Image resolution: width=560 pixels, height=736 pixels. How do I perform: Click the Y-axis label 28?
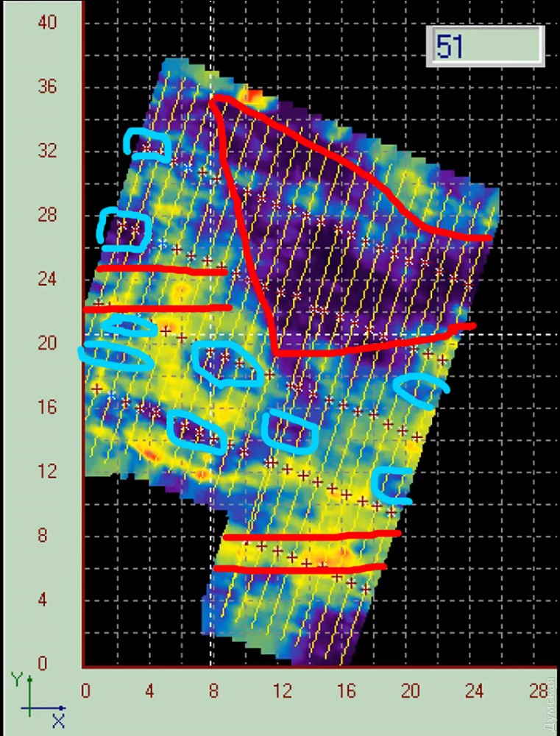[x=47, y=215]
